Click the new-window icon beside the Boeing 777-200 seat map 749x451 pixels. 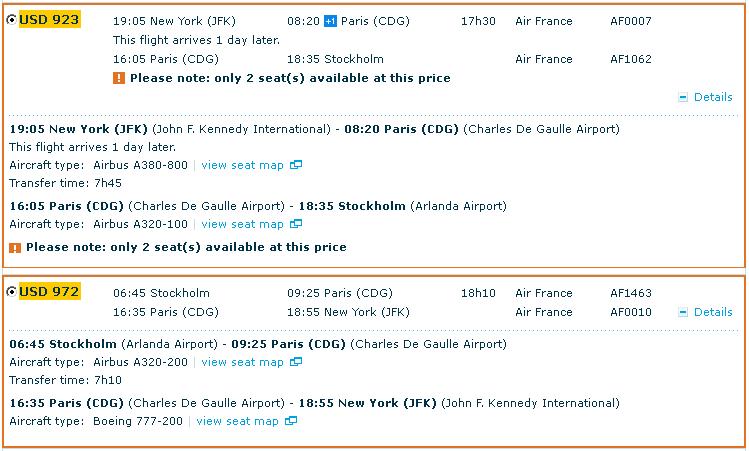click(291, 422)
